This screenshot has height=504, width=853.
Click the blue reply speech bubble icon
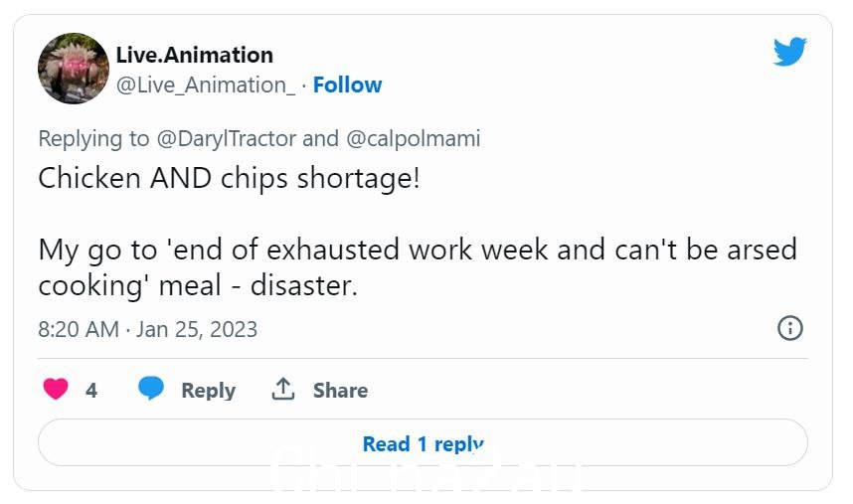point(151,389)
